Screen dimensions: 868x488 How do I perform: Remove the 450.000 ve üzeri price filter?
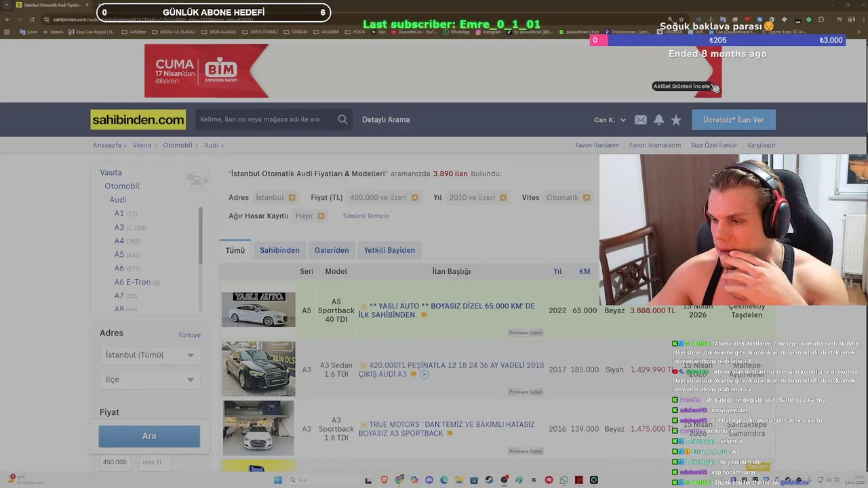click(414, 197)
